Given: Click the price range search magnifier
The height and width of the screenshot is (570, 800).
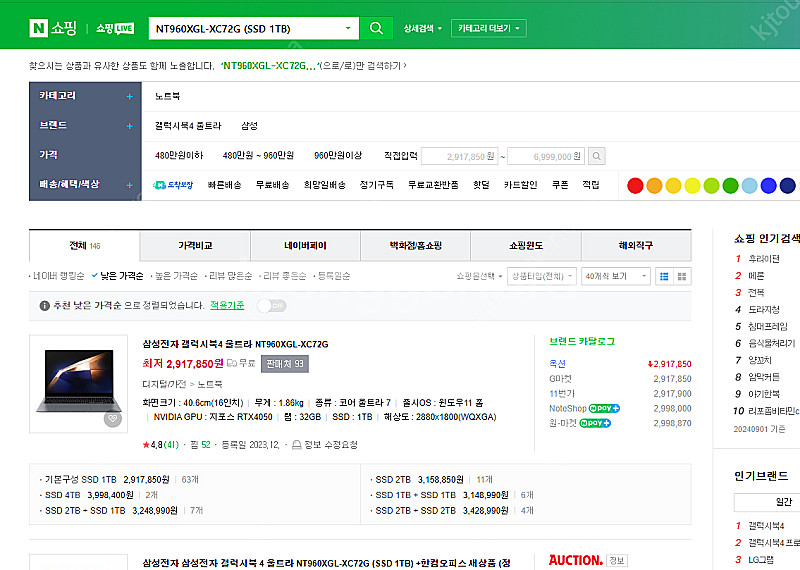Looking at the screenshot, I should (x=596, y=156).
